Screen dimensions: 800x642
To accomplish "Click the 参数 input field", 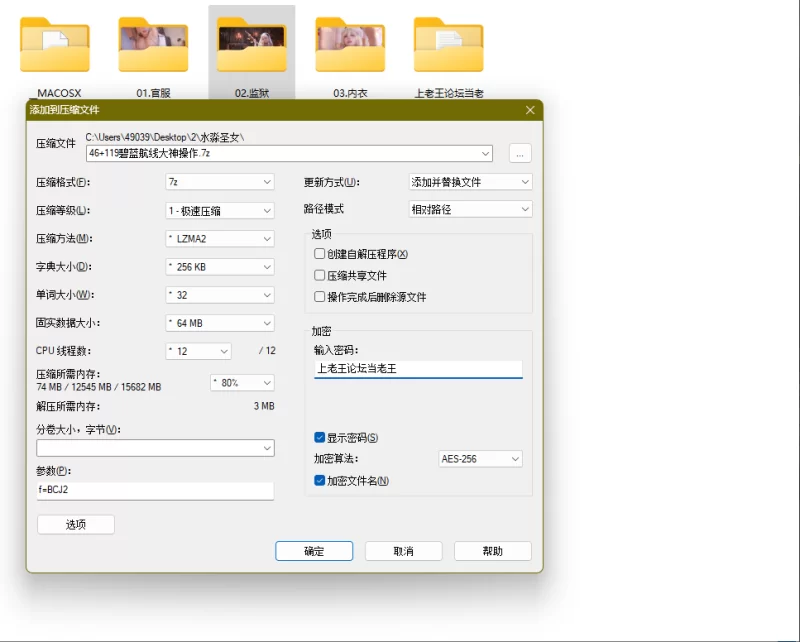I will click(x=155, y=490).
